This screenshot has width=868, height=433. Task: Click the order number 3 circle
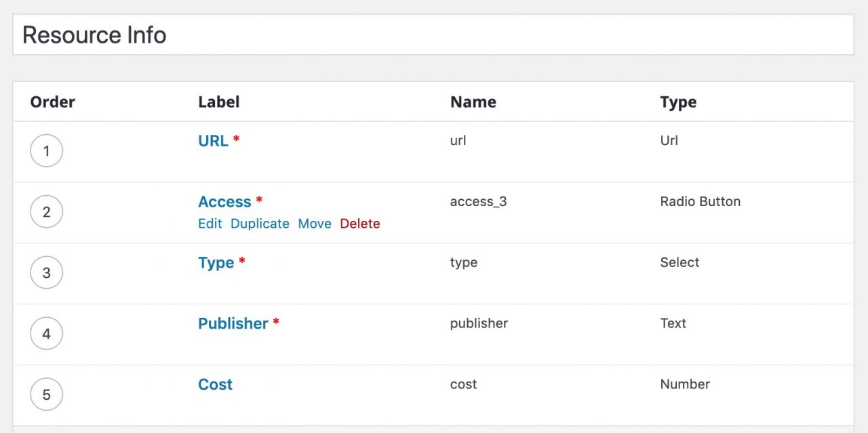(x=46, y=272)
